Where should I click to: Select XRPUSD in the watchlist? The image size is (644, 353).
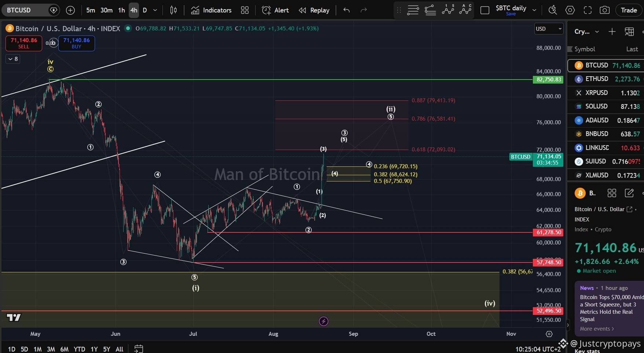[x=605, y=93]
